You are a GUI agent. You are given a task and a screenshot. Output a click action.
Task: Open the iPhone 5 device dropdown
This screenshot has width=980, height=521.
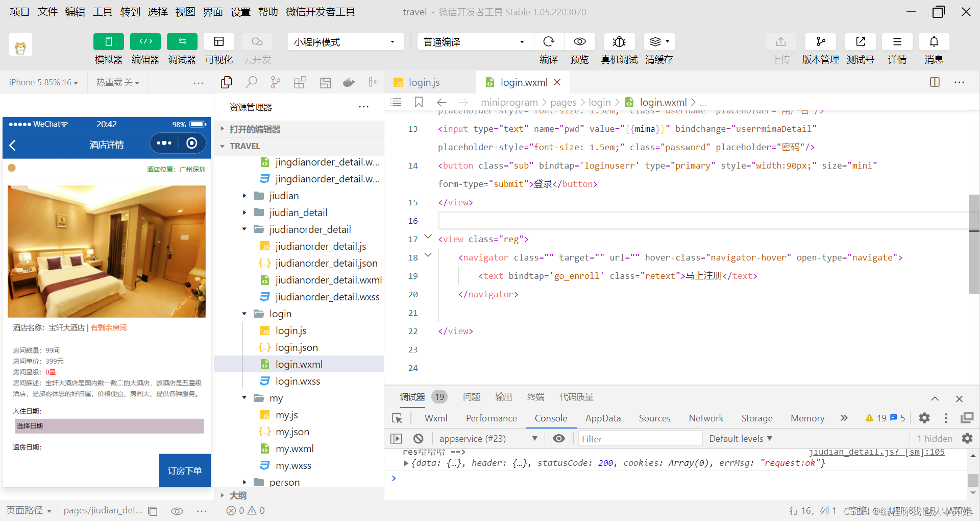44,82
